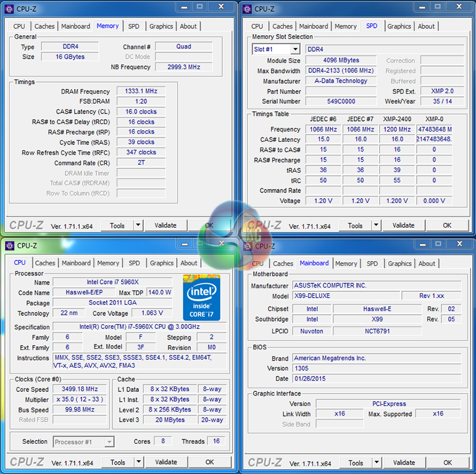Click Module Size field 4096 MBytes
This screenshot has width=476, height=474.
341,60
